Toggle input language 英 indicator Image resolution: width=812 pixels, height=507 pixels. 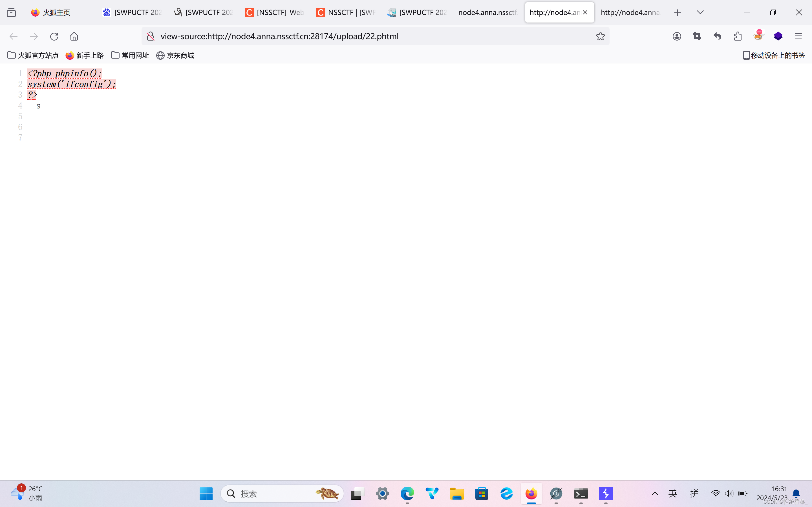click(x=673, y=493)
